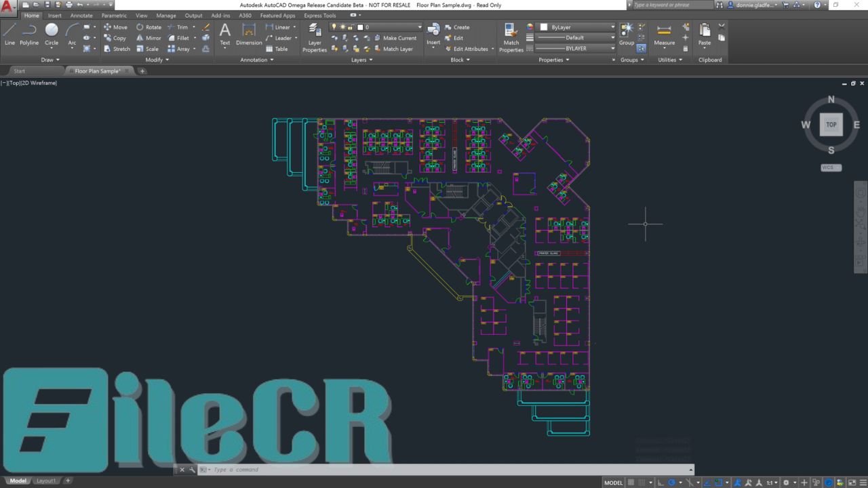868x488 pixels.
Task: Select the Line draw tool
Action: pos(9,34)
